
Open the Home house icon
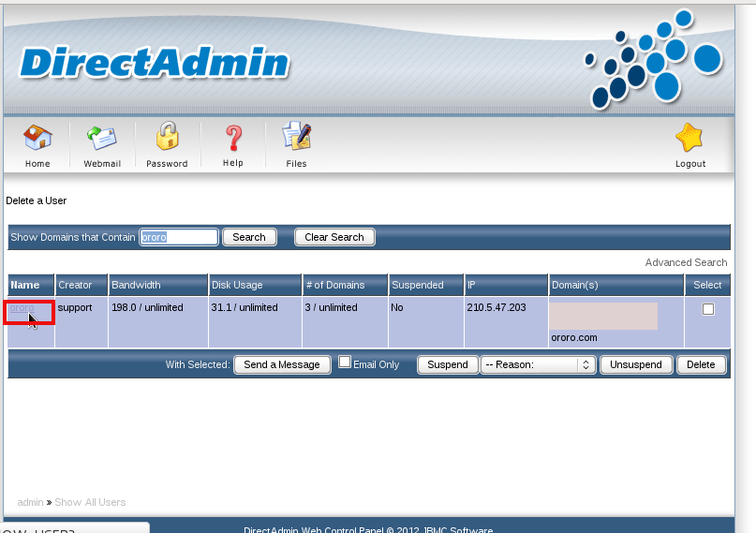pyautogui.click(x=37, y=138)
